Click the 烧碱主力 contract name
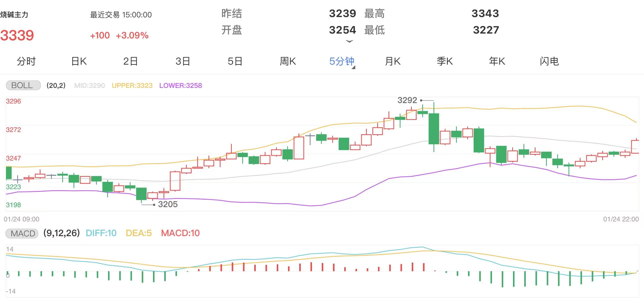Image resolution: width=644 pixels, height=298 pixels. [x=14, y=15]
